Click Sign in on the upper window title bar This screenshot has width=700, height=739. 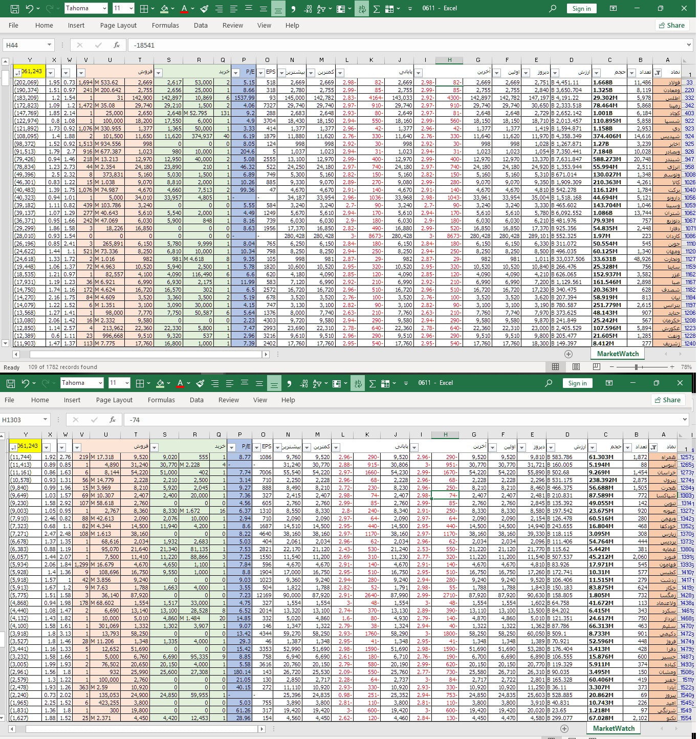coord(581,9)
